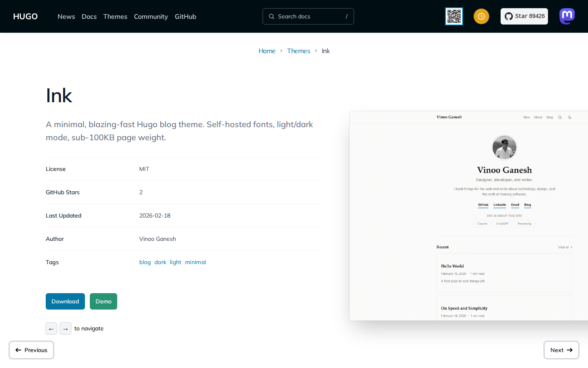The width and height of the screenshot is (588, 368).
Task: Click the 'GitHub Stars' row label
Action: pos(62,192)
